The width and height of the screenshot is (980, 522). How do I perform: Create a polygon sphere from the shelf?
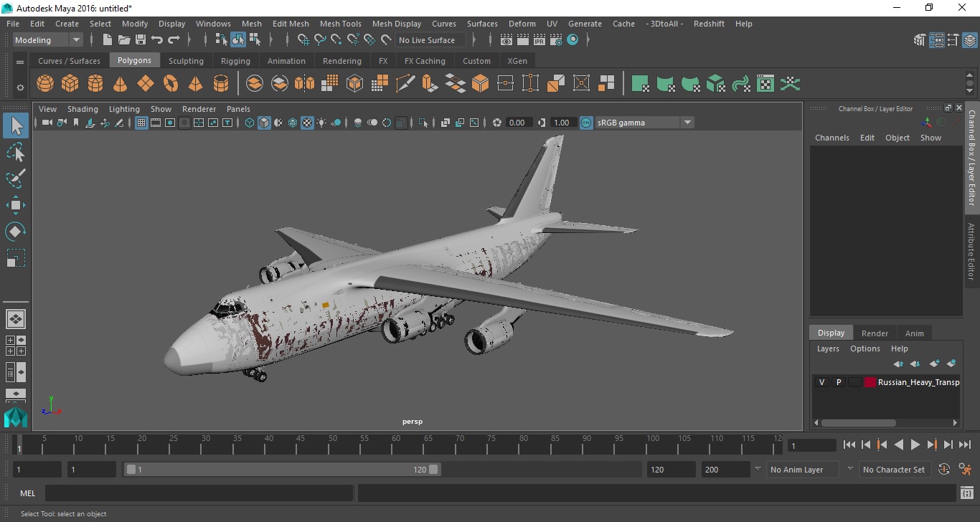45,84
